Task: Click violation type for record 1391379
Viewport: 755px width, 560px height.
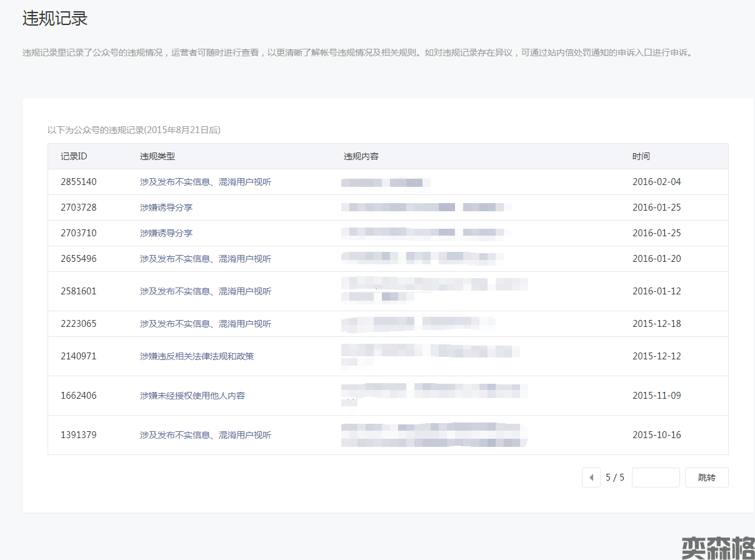Action: [x=205, y=435]
